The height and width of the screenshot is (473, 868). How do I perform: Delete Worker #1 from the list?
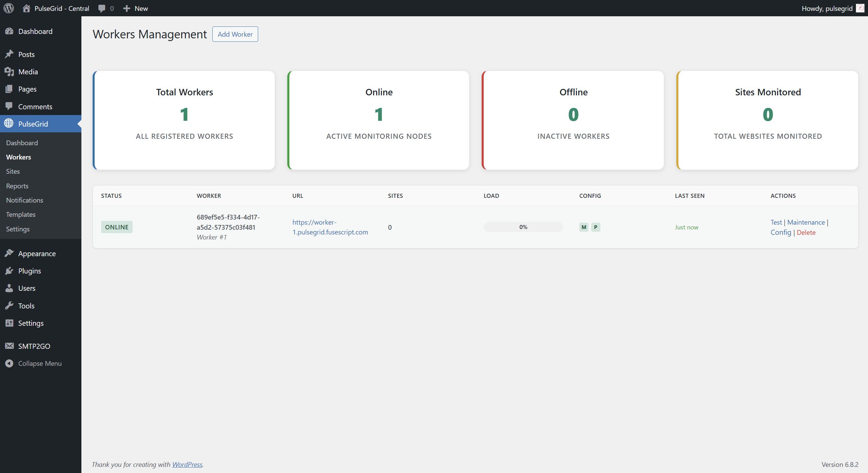pos(806,232)
